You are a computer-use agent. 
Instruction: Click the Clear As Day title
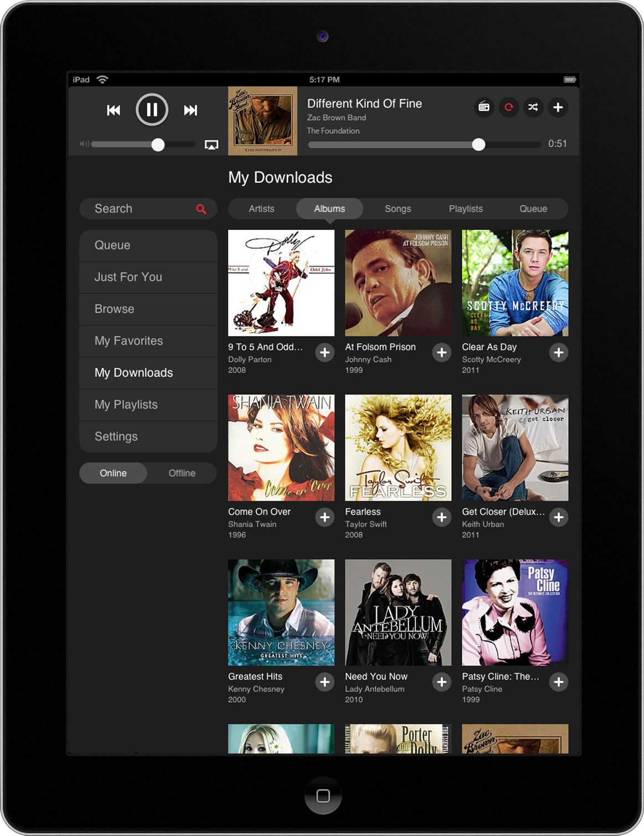(x=489, y=347)
